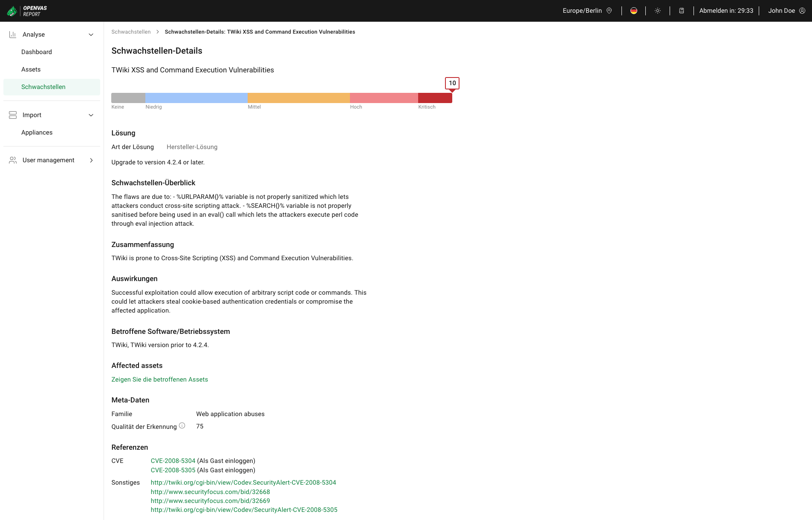Click the Europe/Berlin timezone text
This screenshot has width=812, height=520.
(582, 11)
